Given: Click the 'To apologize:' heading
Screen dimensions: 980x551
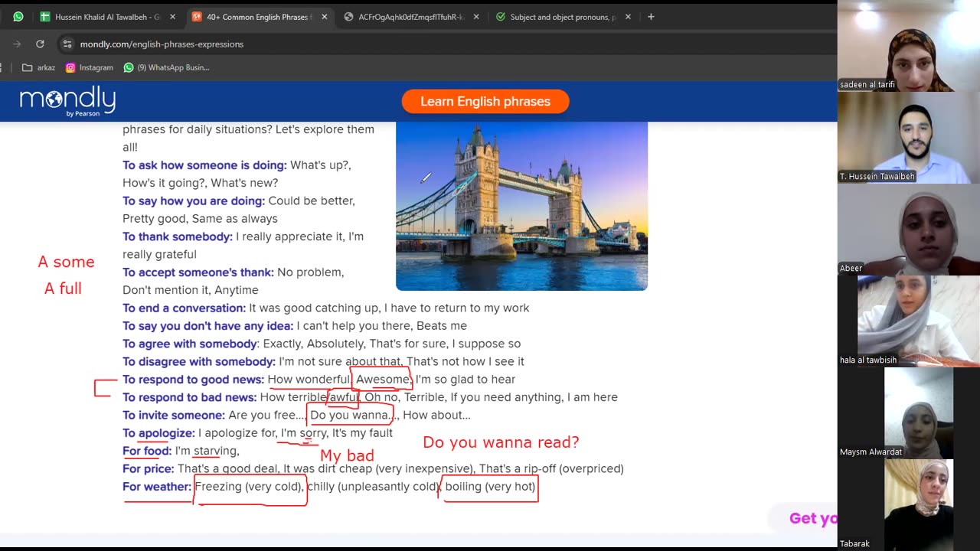Looking at the screenshot, I should click(x=158, y=433).
